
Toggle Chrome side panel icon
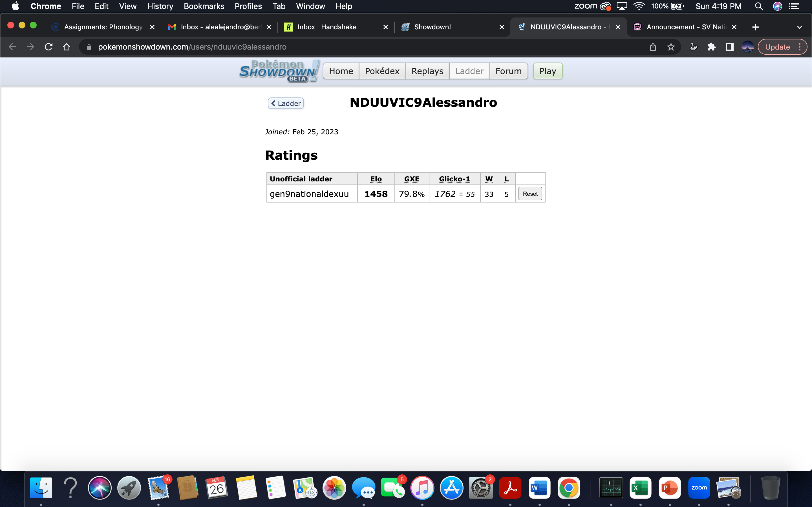coord(729,47)
